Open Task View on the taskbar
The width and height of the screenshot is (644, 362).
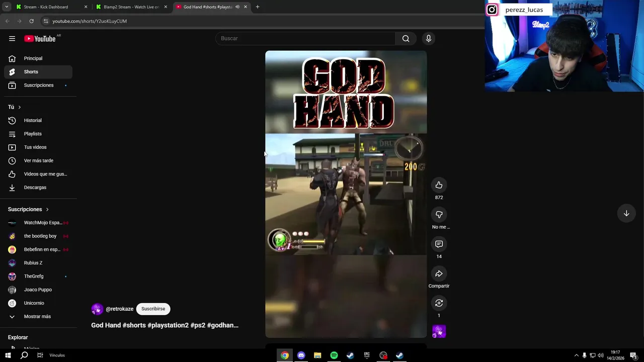pos(40,355)
